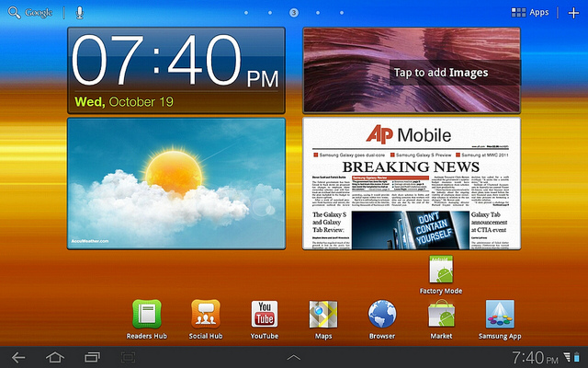Image resolution: width=588 pixels, height=368 pixels.
Task: Tap the date Wed, October 19
Action: (x=124, y=102)
